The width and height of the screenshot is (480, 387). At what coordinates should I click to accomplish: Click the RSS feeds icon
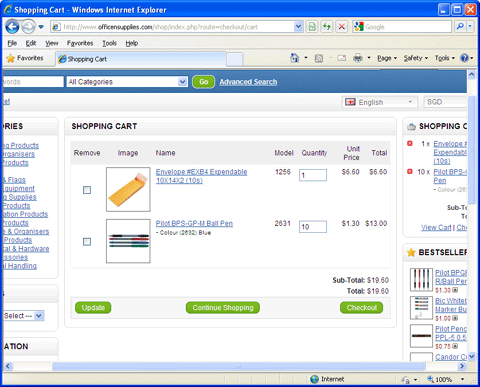319,58
